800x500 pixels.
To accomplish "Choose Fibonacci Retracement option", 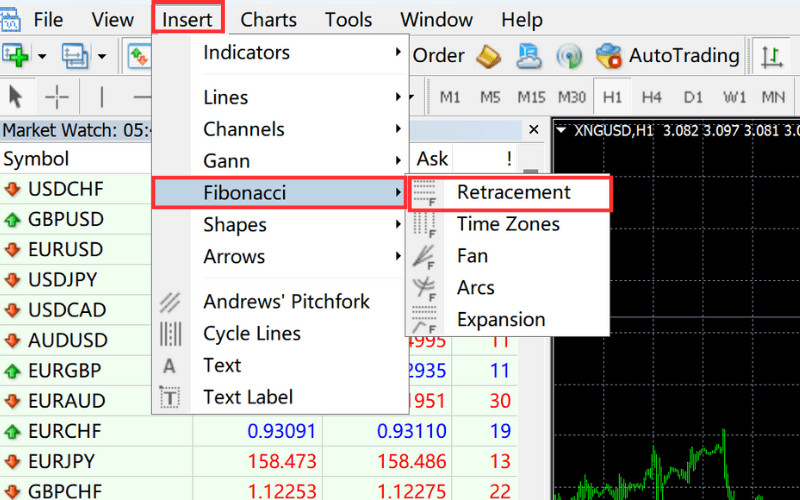I will coord(513,192).
